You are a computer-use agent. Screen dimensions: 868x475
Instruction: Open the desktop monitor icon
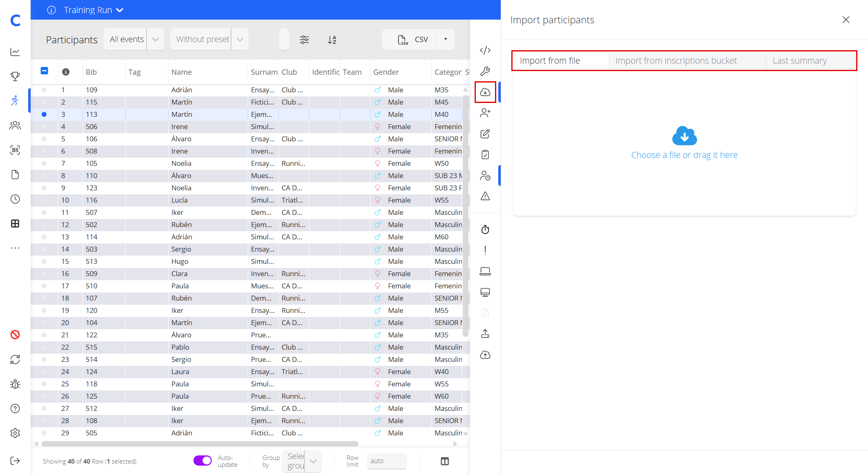click(485, 292)
